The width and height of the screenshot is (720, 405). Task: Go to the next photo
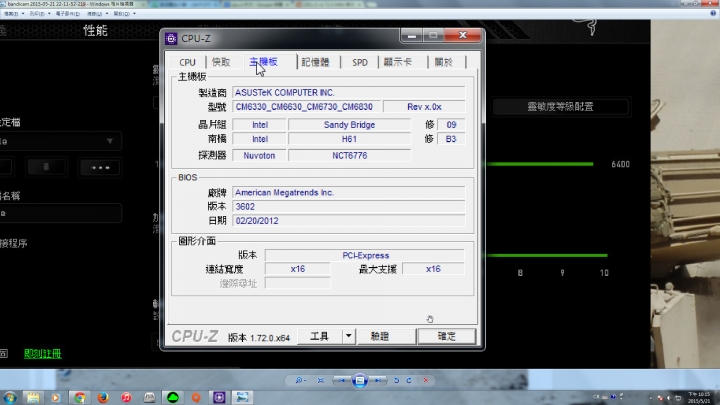(378, 380)
